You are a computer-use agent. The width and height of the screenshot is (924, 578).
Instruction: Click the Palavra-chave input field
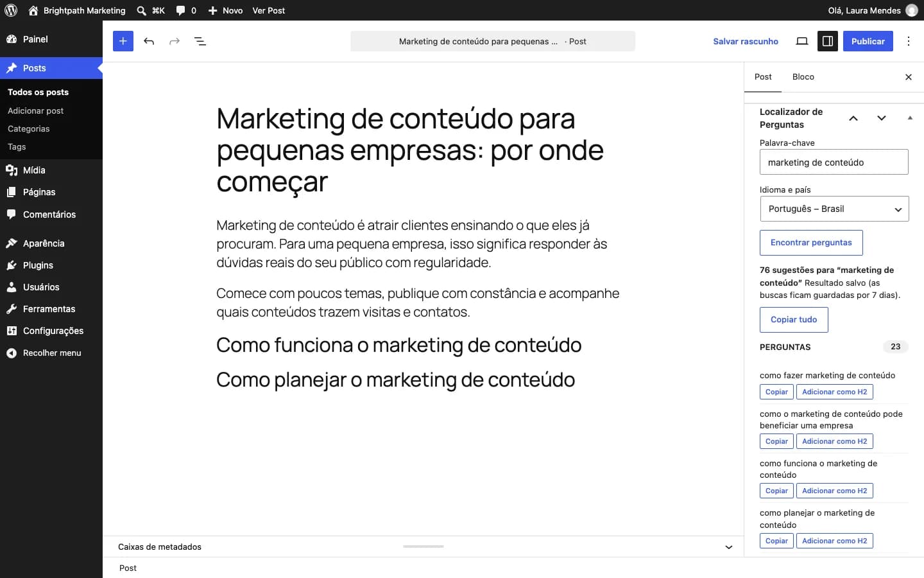click(x=834, y=162)
